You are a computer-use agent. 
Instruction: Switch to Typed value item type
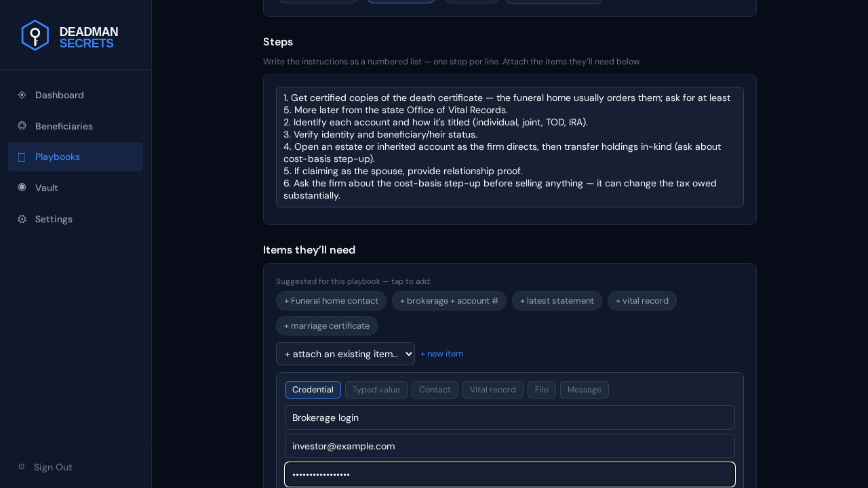[x=376, y=390]
